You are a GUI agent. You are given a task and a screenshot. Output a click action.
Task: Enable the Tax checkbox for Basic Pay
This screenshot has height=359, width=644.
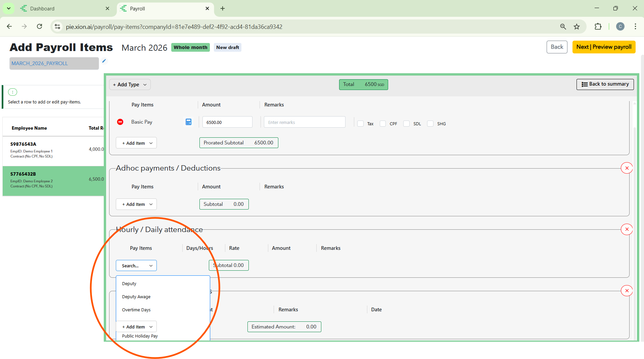tap(361, 124)
